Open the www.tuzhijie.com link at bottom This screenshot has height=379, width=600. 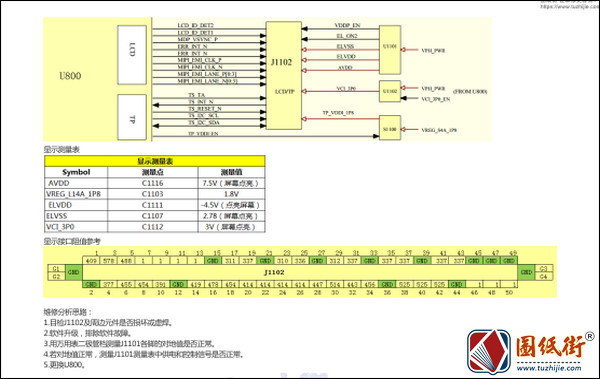tap(549, 368)
